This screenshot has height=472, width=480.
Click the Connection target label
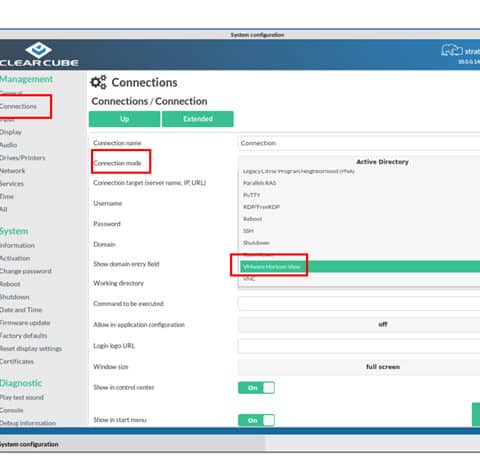click(x=150, y=183)
